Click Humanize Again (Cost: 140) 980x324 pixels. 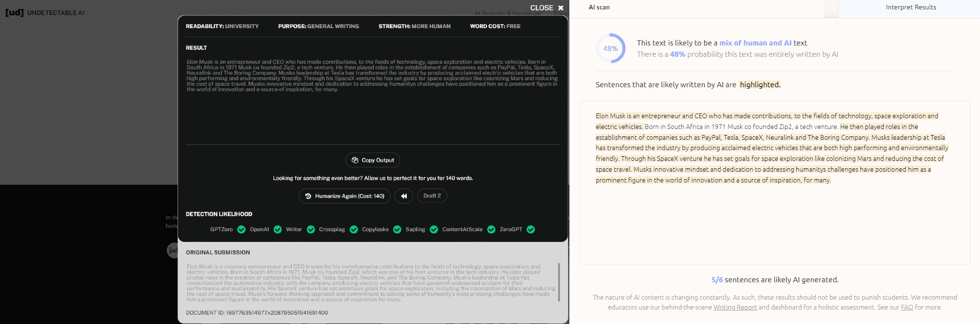pos(345,196)
